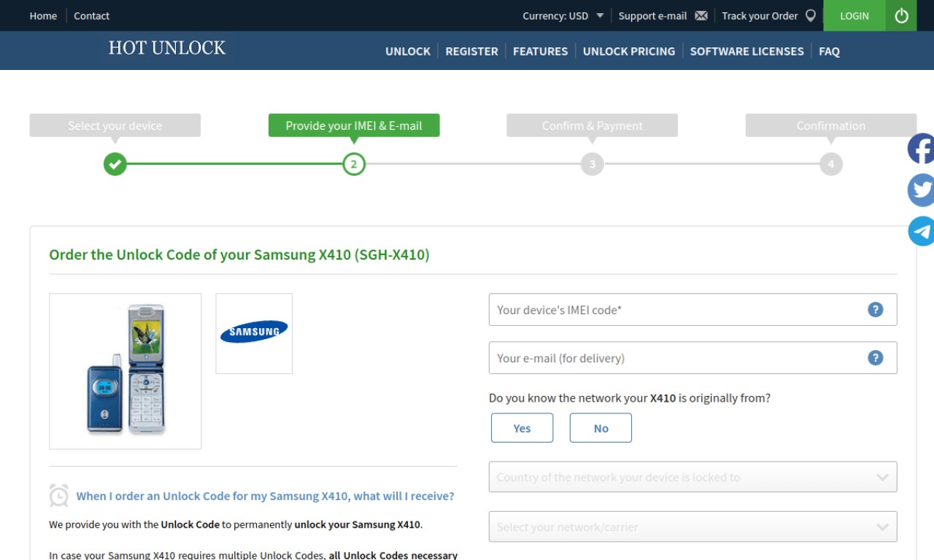The height and width of the screenshot is (560, 934).
Task: Focus the e-mail for delivery input field
Action: 692,358
